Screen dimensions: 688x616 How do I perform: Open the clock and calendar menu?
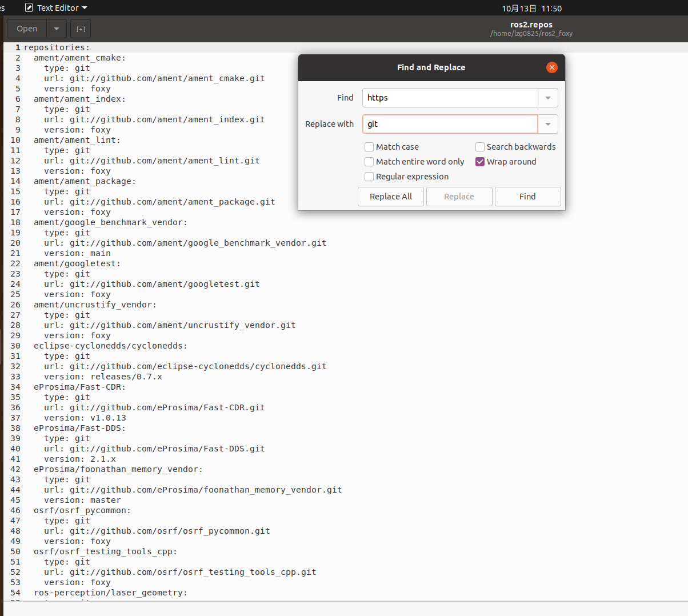point(531,8)
